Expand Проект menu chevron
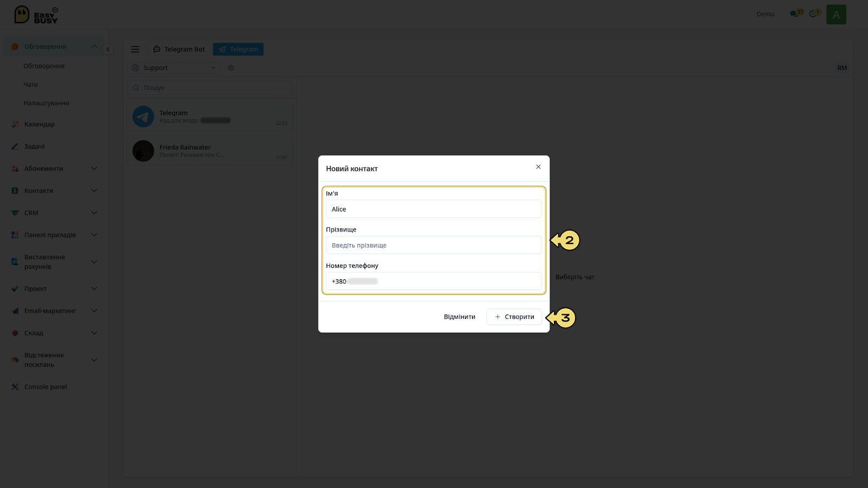This screenshot has width=868, height=488. click(94, 289)
